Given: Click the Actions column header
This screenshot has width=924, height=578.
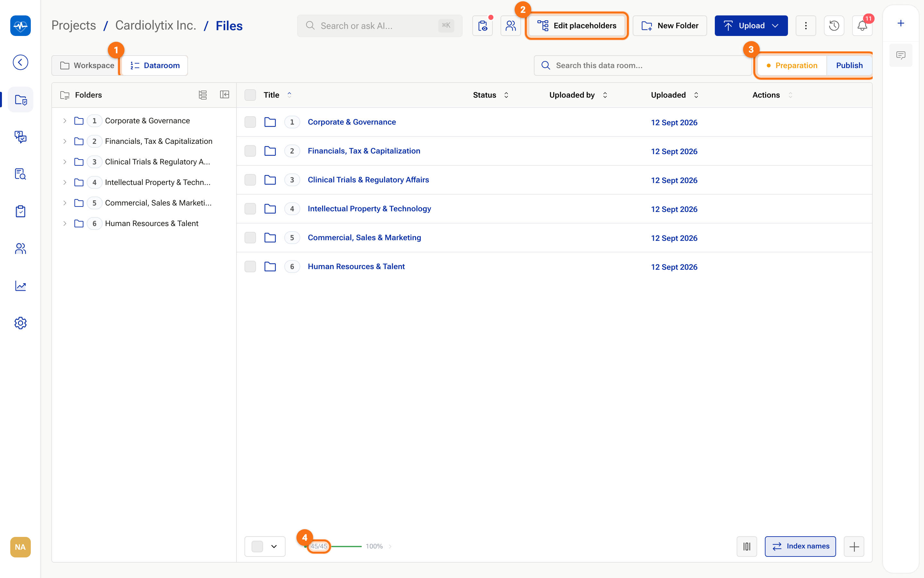Looking at the screenshot, I should pyautogui.click(x=766, y=95).
